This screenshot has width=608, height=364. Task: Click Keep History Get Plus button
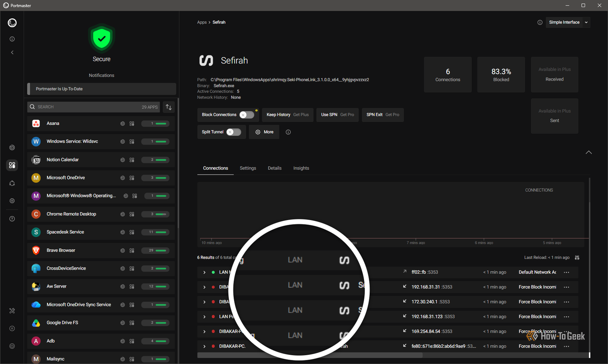(x=288, y=115)
